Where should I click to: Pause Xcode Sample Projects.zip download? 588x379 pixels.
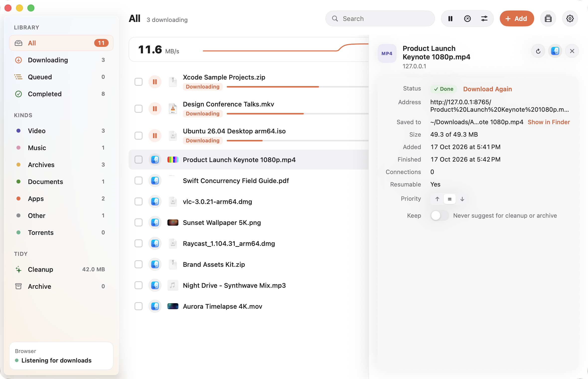tap(155, 82)
